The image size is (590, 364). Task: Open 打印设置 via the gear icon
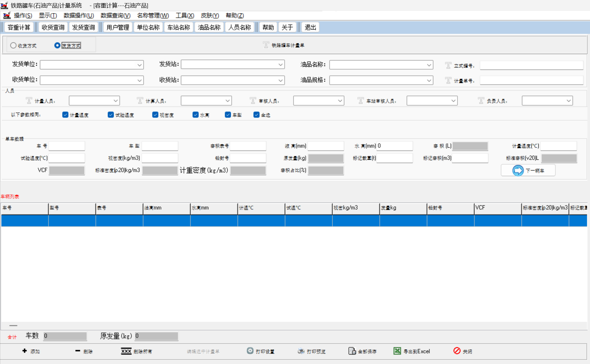click(x=250, y=351)
